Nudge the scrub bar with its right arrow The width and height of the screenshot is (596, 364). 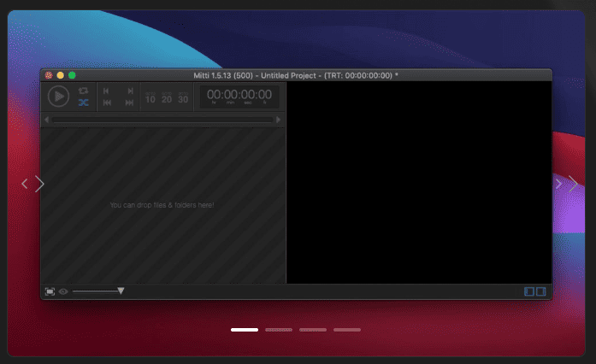click(x=279, y=120)
